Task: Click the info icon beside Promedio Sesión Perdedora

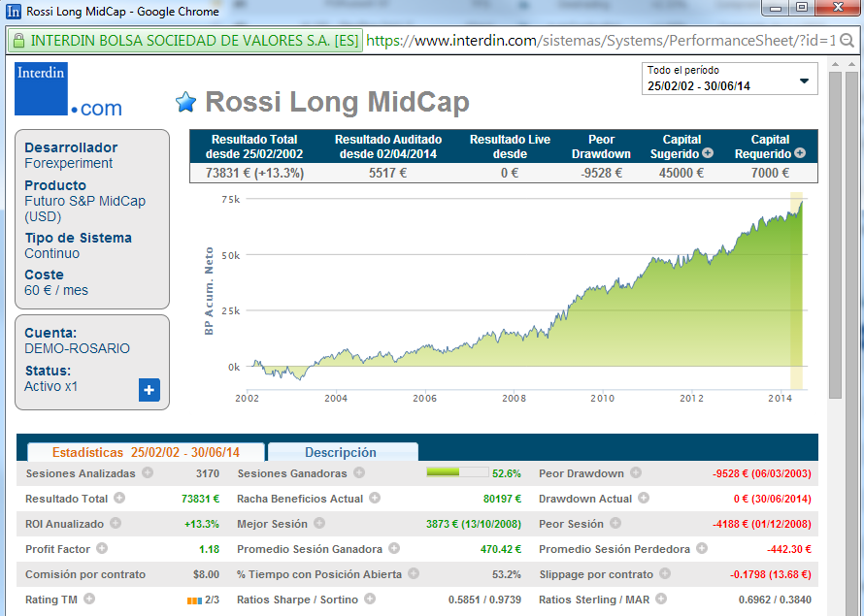Action: [x=702, y=548]
